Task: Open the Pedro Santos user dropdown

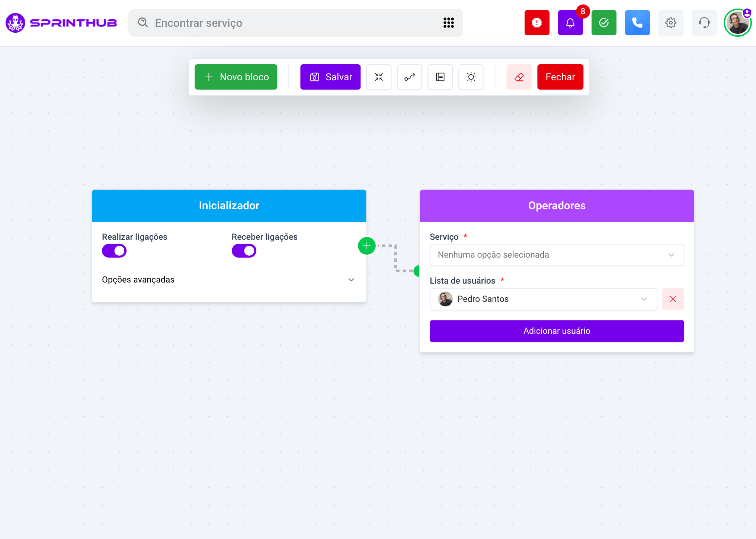Action: pyautogui.click(x=543, y=299)
